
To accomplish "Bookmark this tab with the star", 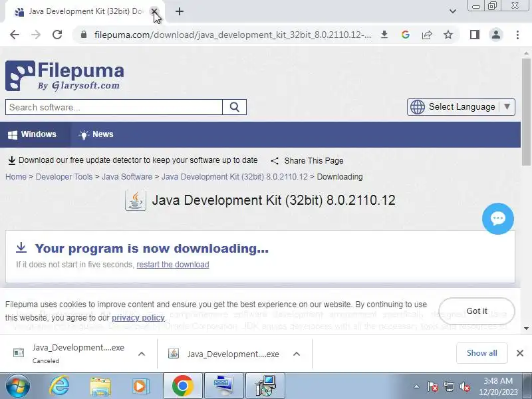I will tap(448, 35).
